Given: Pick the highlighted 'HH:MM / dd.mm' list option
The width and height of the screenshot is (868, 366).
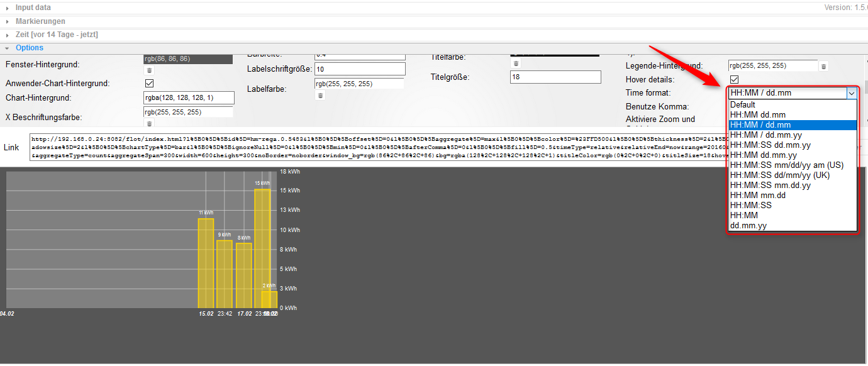Looking at the screenshot, I should pyautogui.click(x=793, y=125).
